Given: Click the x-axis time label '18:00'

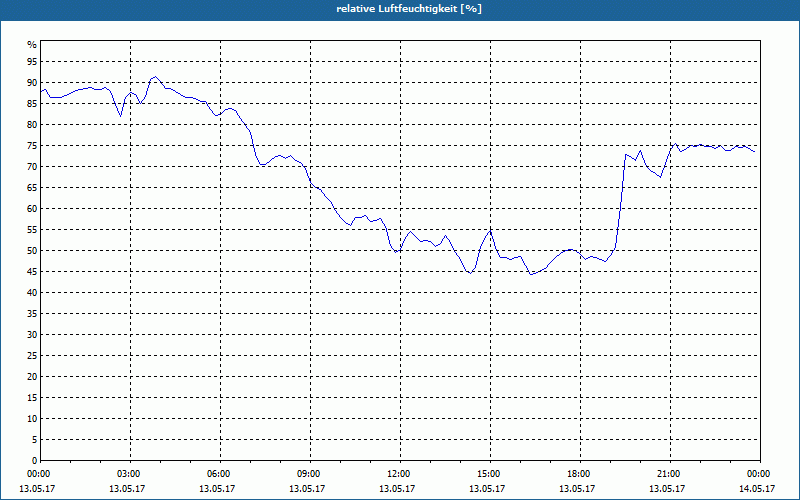Looking at the screenshot, I should coord(581,474).
